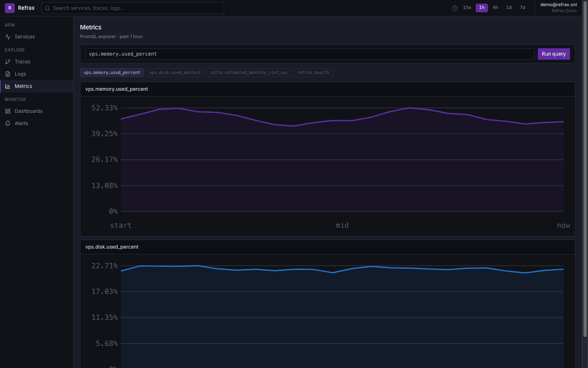Click the Refrax logo icon

[x=10, y=8]
